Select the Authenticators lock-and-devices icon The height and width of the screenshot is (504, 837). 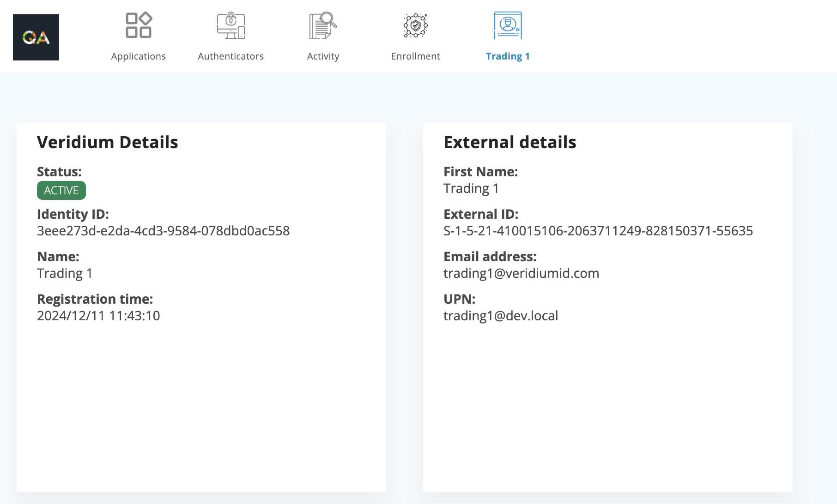tap(231, 25)
